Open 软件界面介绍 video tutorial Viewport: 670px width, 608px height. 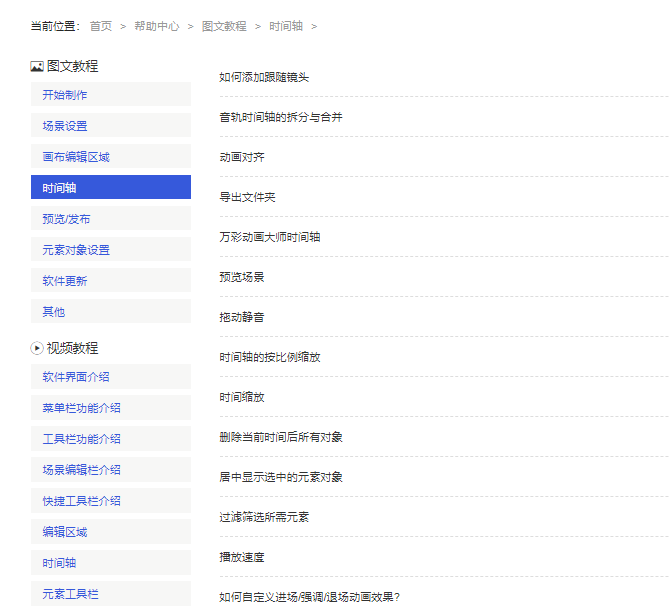111,377
